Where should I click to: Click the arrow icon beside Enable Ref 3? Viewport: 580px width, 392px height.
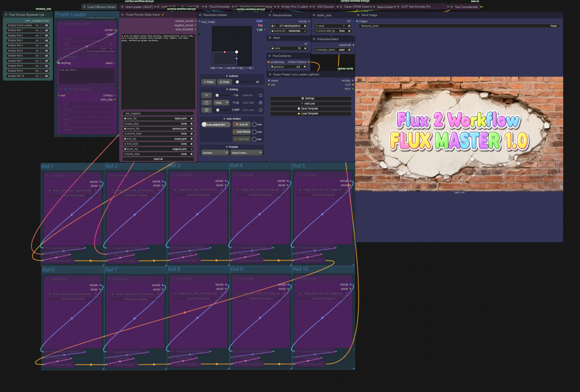point(47,40)
